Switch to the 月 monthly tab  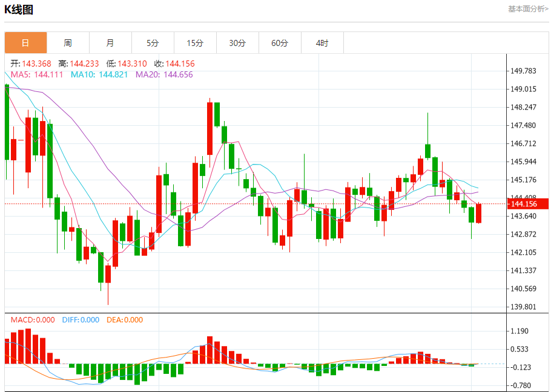tap(110, 43)
